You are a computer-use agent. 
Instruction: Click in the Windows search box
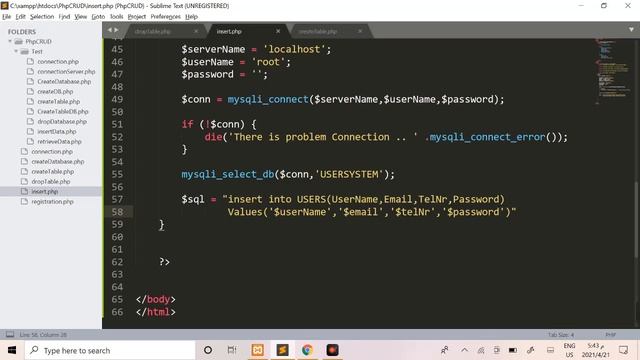110,350
